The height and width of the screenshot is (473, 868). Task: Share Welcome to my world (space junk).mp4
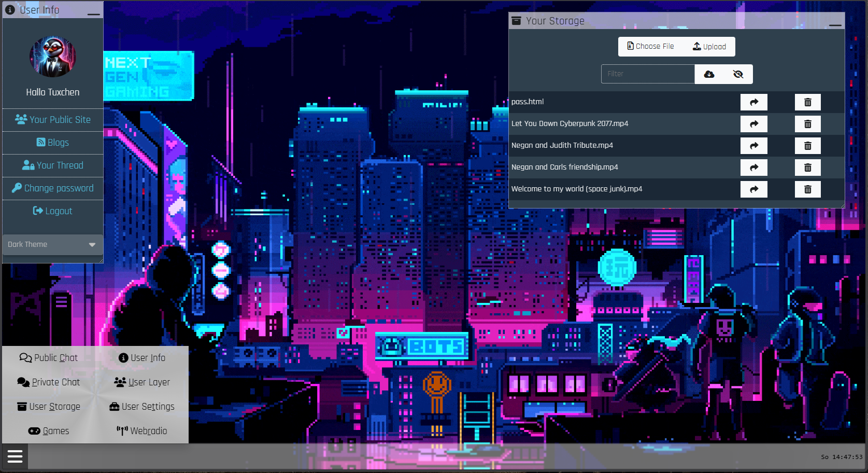pos(753,189)
